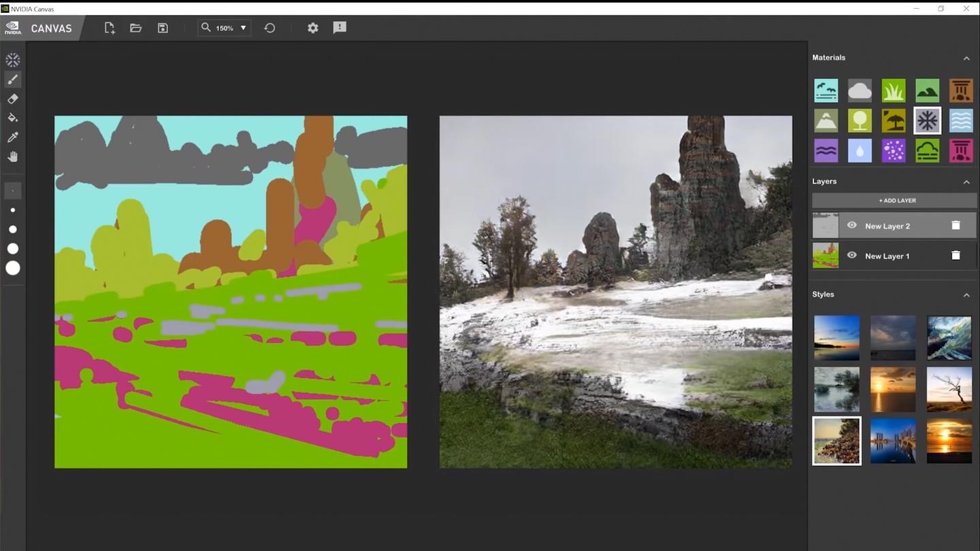The width and height of the screenshot is (980, 551).
Task: Click the New File icon
Action: (x=110, y=28)
